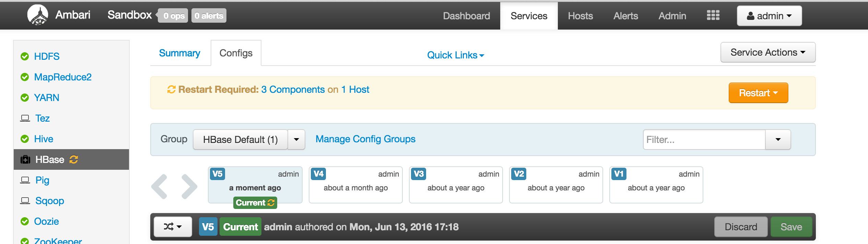Click the shuffle compare versions button
868x244 pixels.
[173, 227]
